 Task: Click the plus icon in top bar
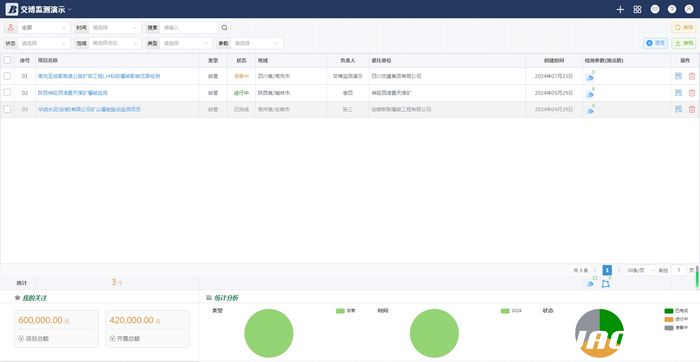(620, 9)
